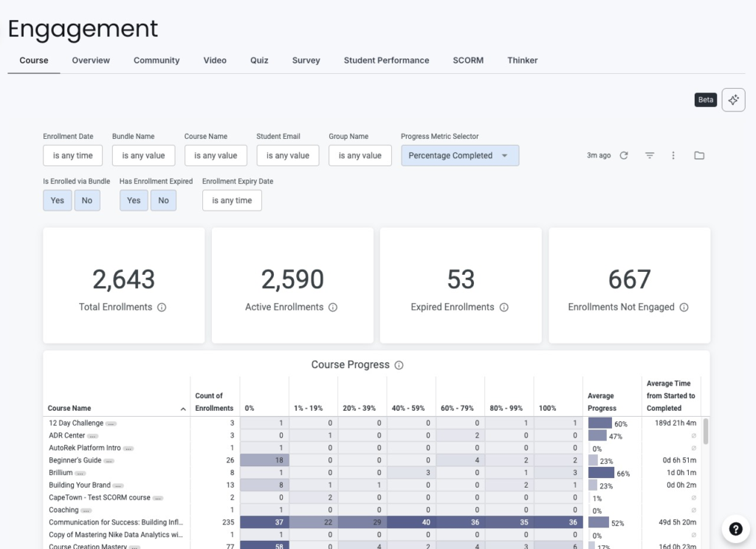The image size is (756, 549).
Task: Click the Copy of Mastering Nike Data Analytics row
Action: [x=116, y=535]
